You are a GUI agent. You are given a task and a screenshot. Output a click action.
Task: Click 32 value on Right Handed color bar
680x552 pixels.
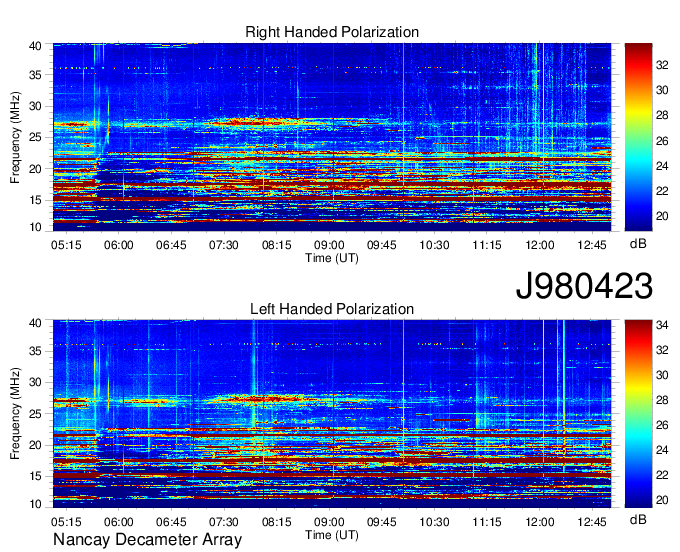coord(662,65)
